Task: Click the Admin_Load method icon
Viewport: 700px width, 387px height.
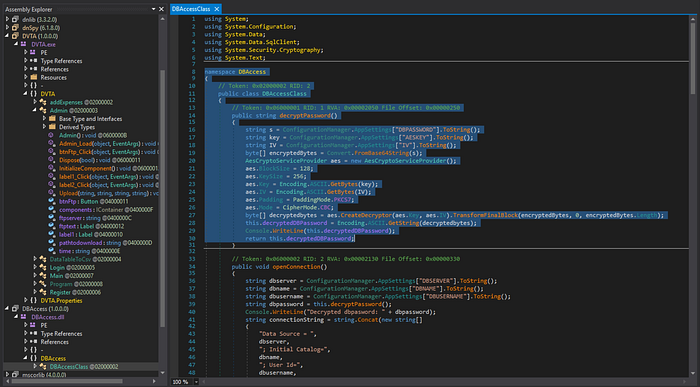Action: pos(51,143)
